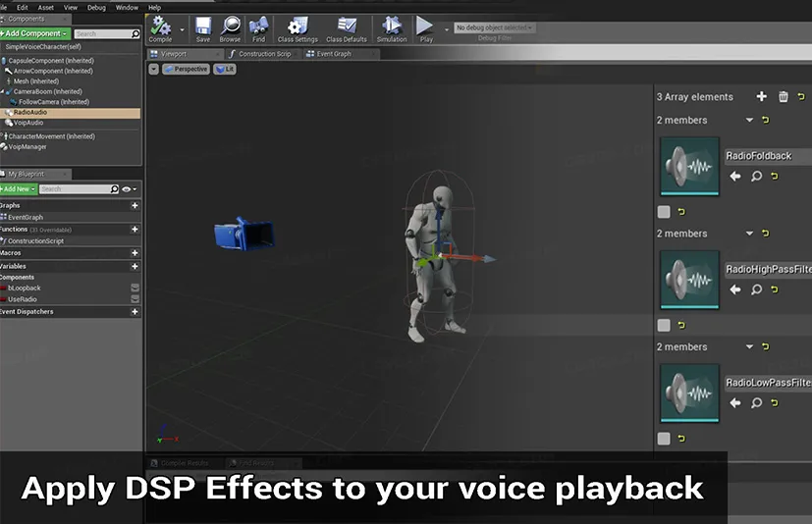The height and width of the screenshot is (524, 812).
Task: Use selected asset for RadioFoldback
Action: (x=734, y=177)
